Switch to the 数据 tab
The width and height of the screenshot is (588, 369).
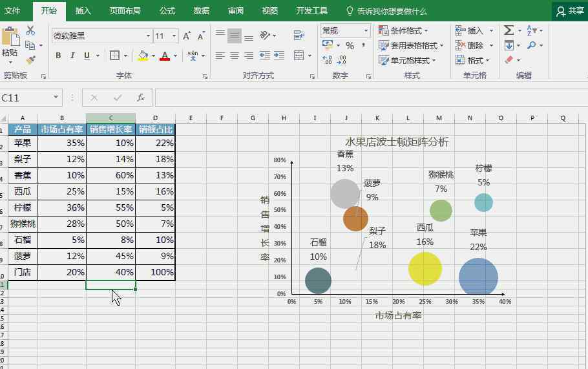(x=202, y=10)
